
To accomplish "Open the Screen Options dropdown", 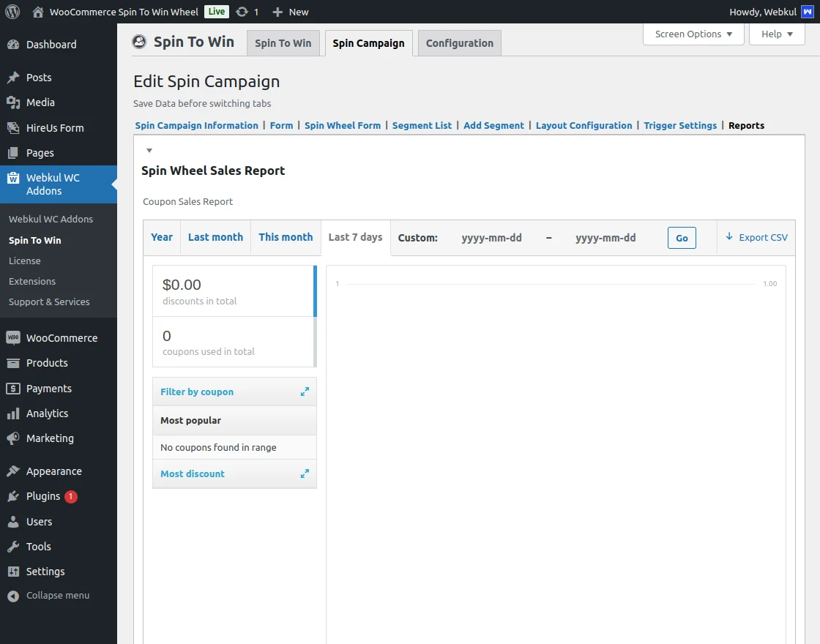I will pos(693,34).
